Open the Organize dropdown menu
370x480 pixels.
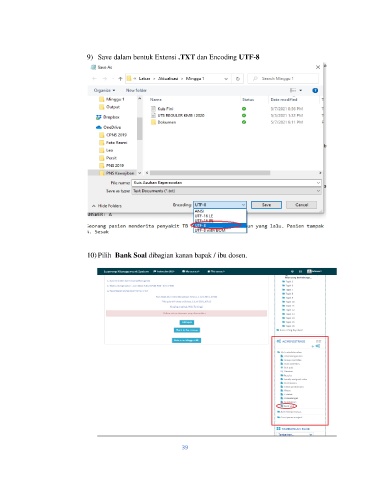(104, 90)
